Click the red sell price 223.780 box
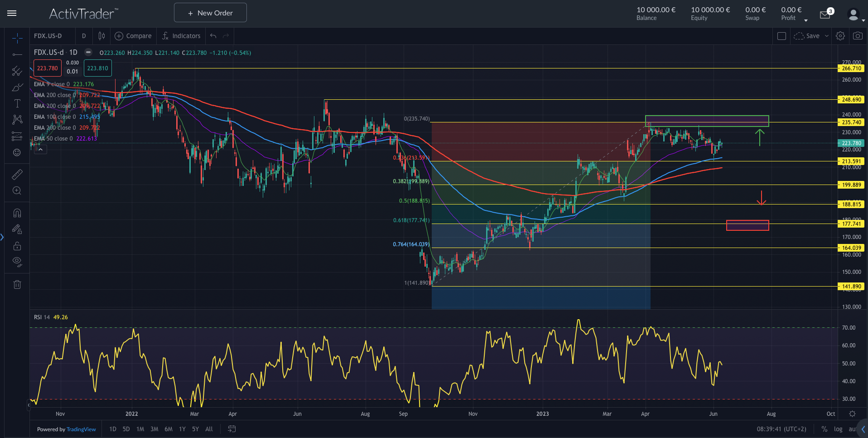 pyautogui.click(x=47, y=68)
